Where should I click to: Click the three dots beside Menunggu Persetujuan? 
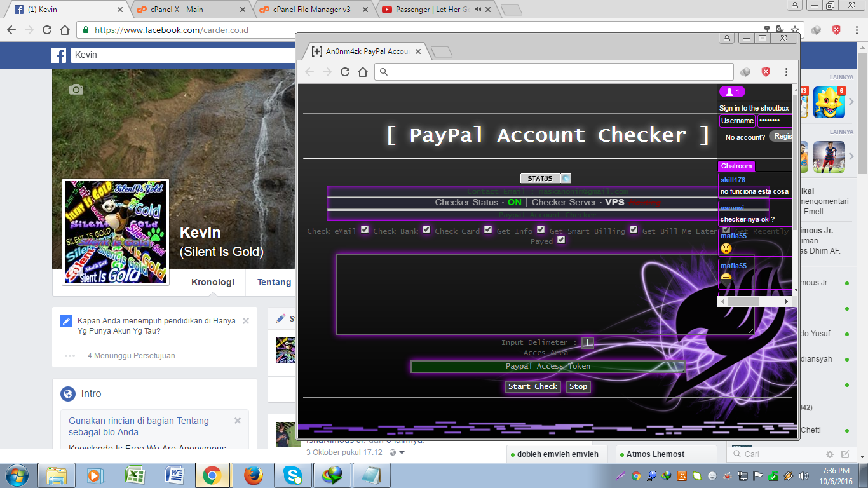point(70,356)
